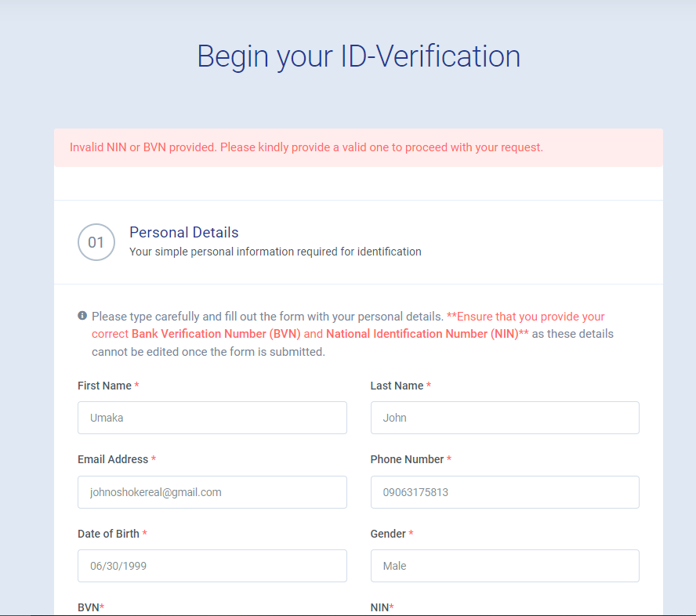Click the info icon beside instructions

(82, 316)
